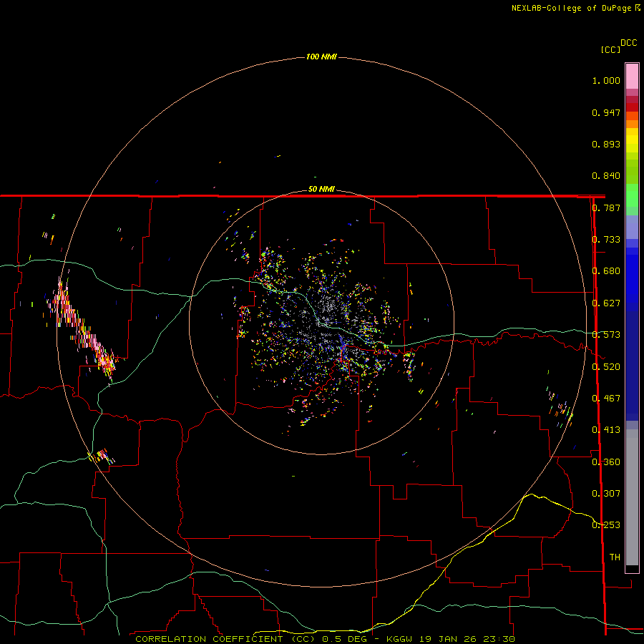Click the KGGW 19 JAN 26 23:30 timestamp

451,639
